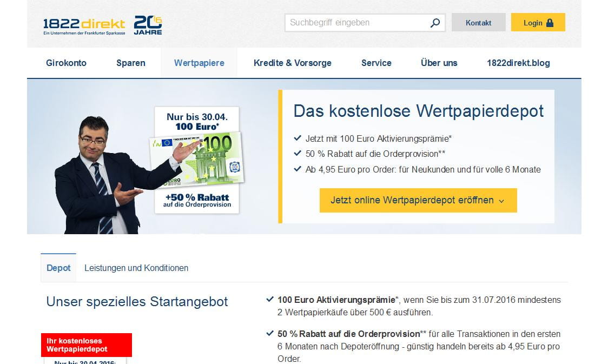This screenshot has width=608, height=364.
Task: Go to Über uns section
Action: coord(439,63)
